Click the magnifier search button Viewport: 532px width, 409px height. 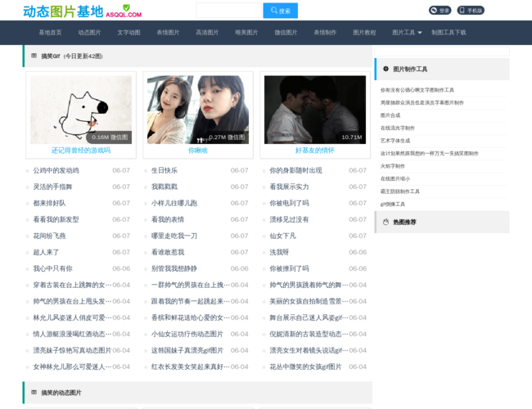click(x=280, y=11)
